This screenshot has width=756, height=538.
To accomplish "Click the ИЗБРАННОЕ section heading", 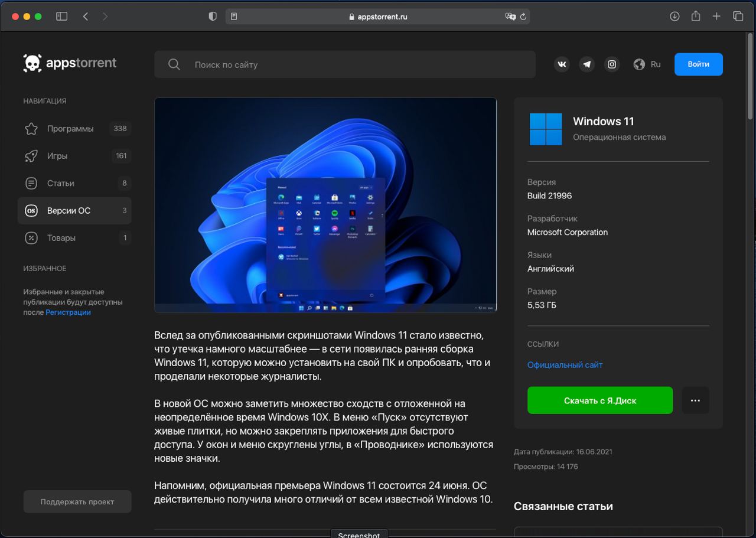I will click(45, 268).
